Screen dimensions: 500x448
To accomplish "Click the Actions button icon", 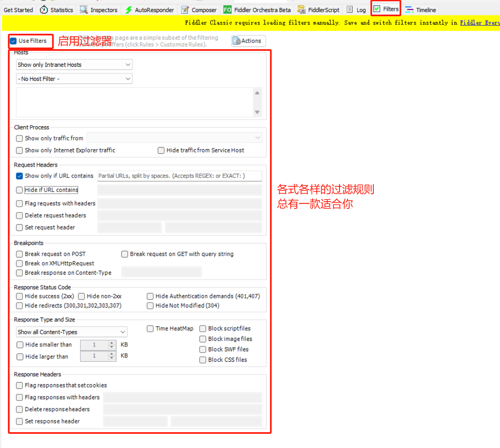I will tap(236, 41).
